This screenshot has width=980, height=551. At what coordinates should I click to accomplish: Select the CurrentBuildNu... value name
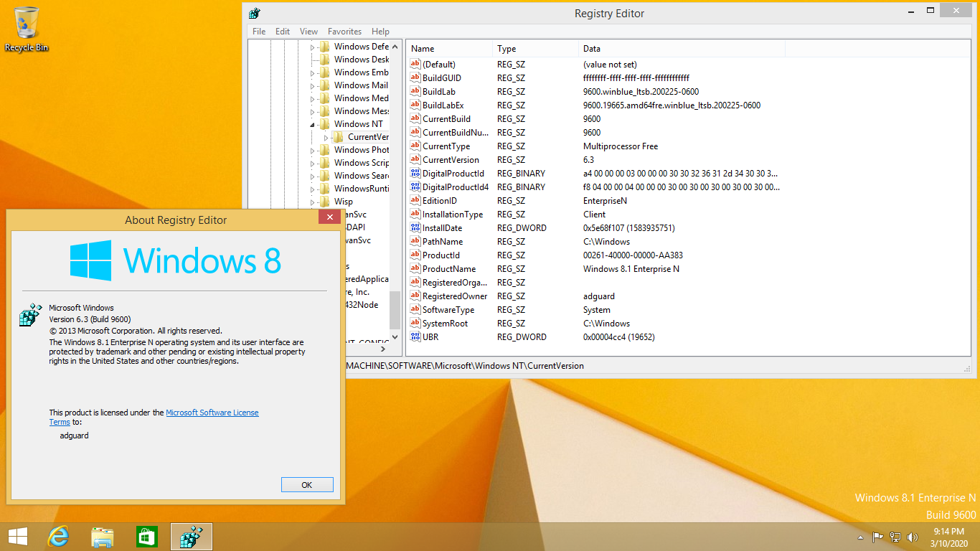[x=456, y=132]
